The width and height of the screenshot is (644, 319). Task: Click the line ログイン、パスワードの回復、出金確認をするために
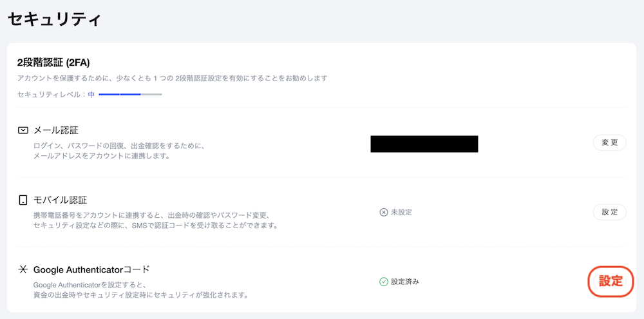(118, 146)
